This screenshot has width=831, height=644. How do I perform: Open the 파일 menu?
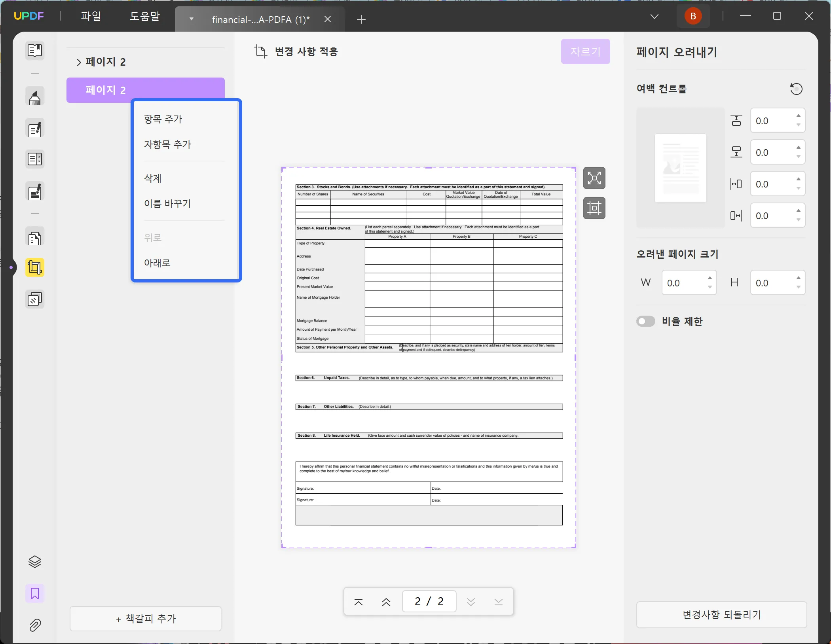pos(91,16)
